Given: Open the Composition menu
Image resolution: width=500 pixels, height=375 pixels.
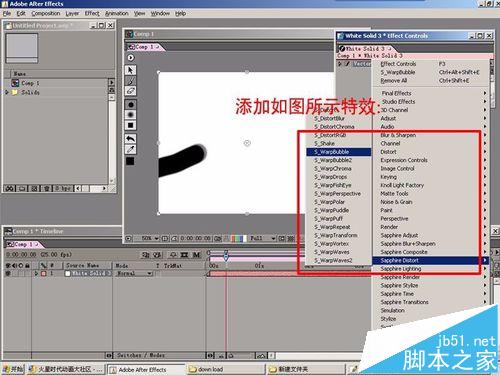Looking at the screenshot, I should 46,13.
